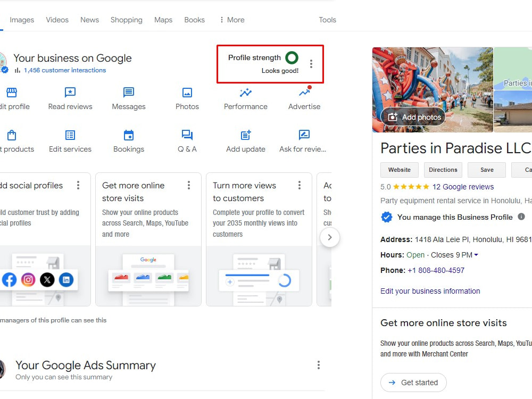Image resolution: width=532 pixels, height=399 pixels.
Task: Click the street view building thumbnail
Action: point(513,111)
